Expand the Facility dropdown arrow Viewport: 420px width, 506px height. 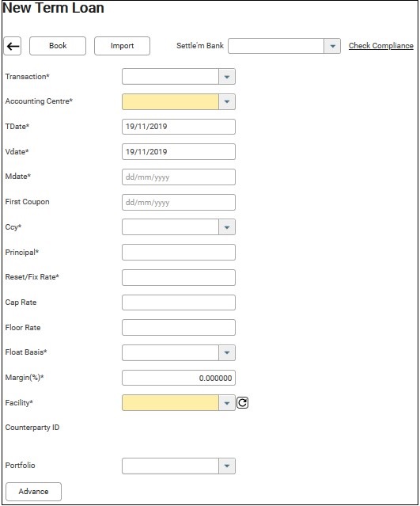pos(227,403)
